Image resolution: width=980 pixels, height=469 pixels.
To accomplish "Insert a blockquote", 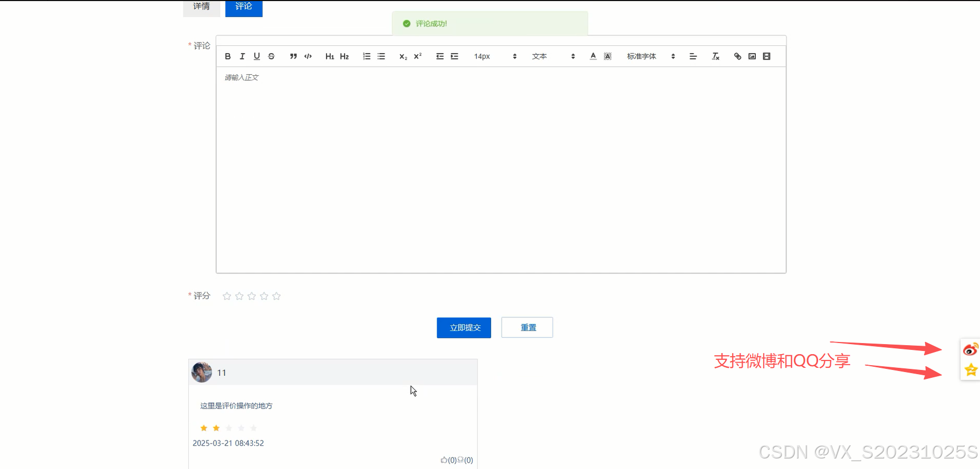I will 293,56.
